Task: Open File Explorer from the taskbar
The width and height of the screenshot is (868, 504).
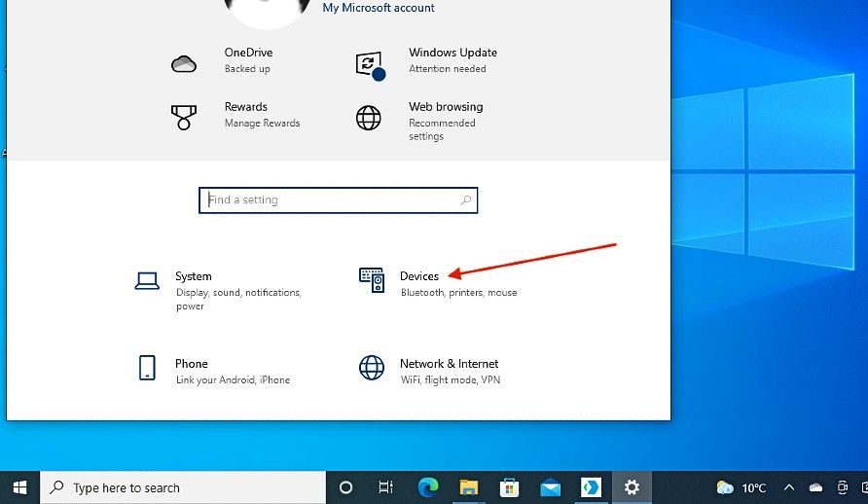Action: [468, 487]
